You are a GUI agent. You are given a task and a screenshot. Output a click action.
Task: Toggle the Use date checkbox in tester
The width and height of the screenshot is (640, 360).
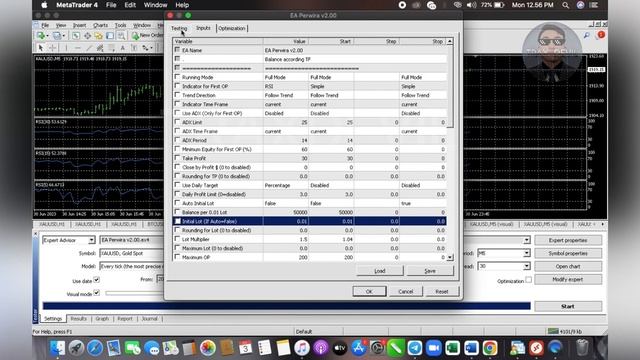pos(97,280)
